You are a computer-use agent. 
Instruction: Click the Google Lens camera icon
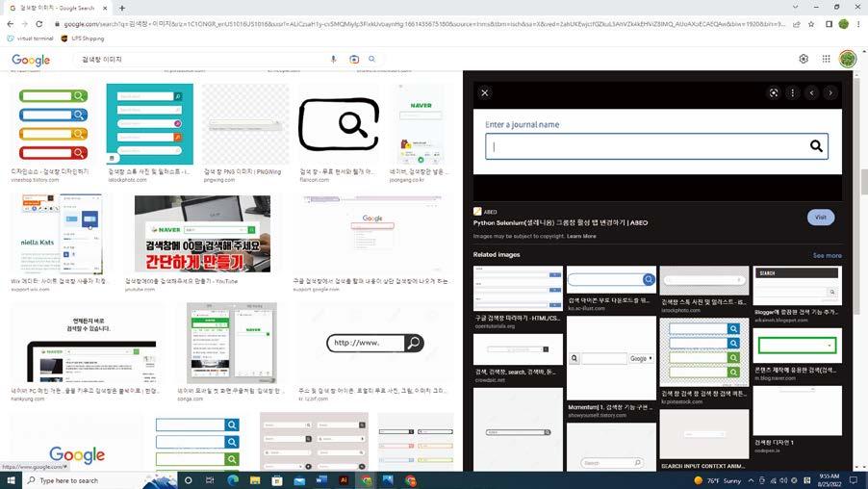coord(354,60)
